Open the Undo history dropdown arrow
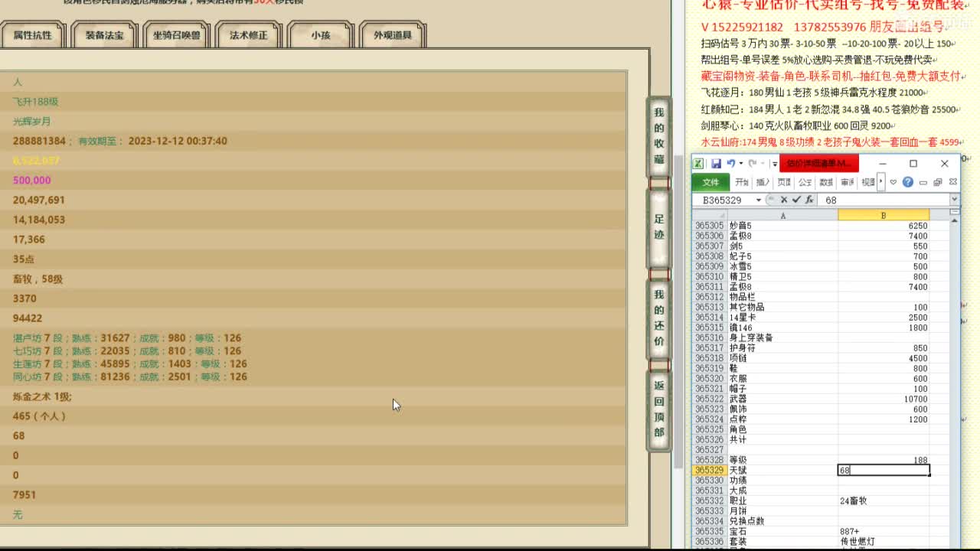This screenshot has height=551, width=980. tap(740, 164)
